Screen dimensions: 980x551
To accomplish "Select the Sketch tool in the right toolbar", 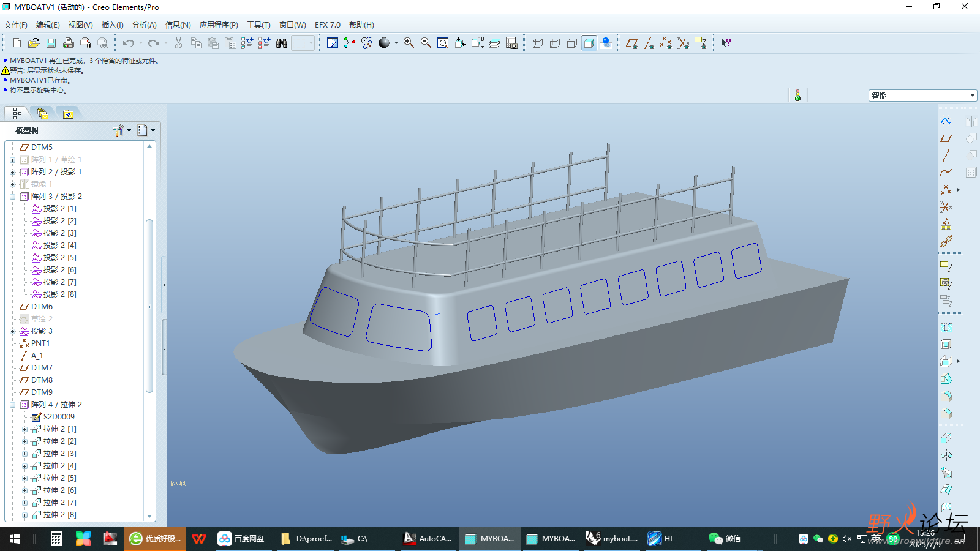I will click(946, 121).
